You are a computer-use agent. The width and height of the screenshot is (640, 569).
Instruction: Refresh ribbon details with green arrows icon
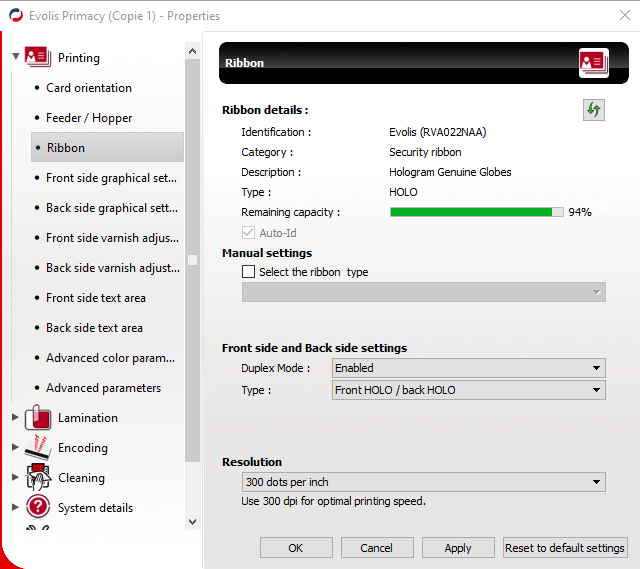click(x=593, y=110)
